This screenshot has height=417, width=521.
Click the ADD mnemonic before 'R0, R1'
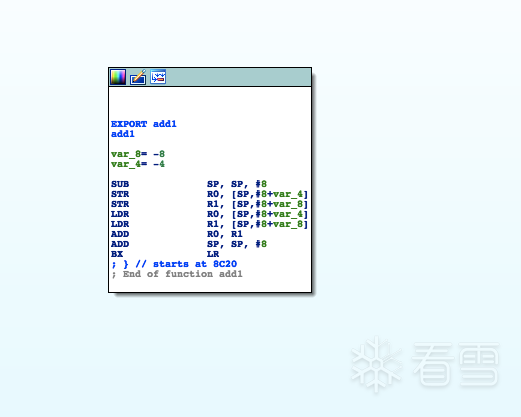120,234
